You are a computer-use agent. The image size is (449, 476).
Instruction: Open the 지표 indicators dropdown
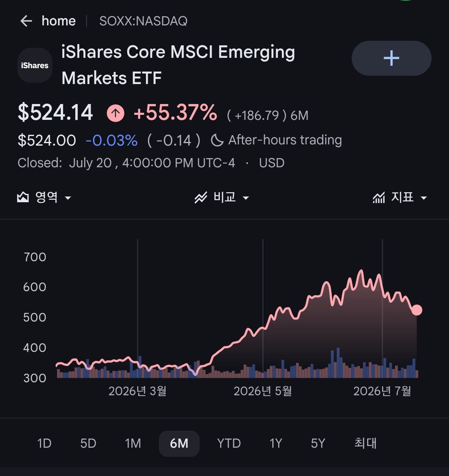click(x=400, y=197)
